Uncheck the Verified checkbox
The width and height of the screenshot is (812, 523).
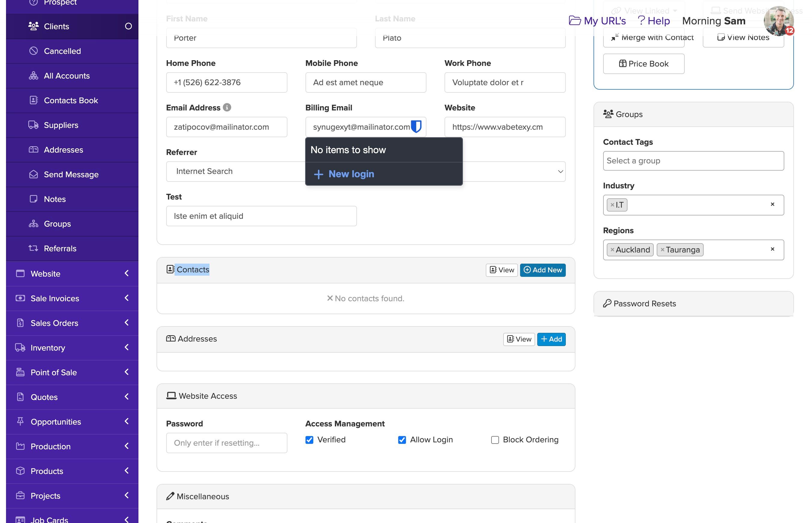pyautogui.click(x=309, y=440)
